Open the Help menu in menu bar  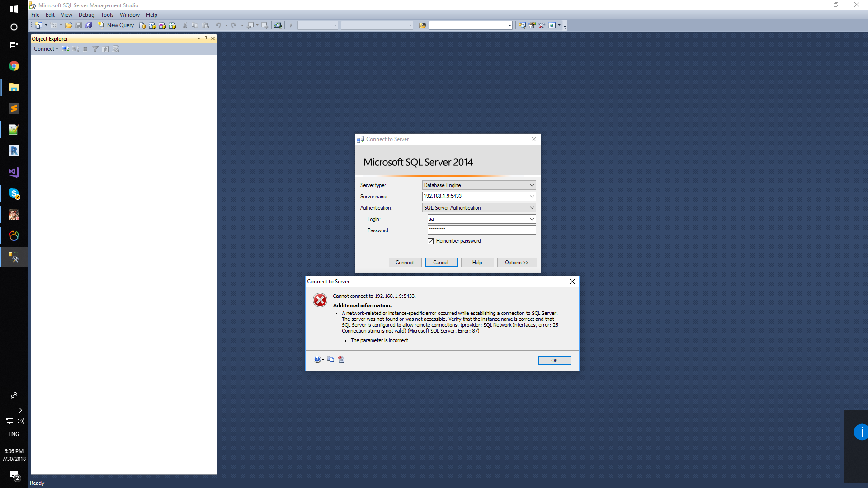(x=151, y=15)
